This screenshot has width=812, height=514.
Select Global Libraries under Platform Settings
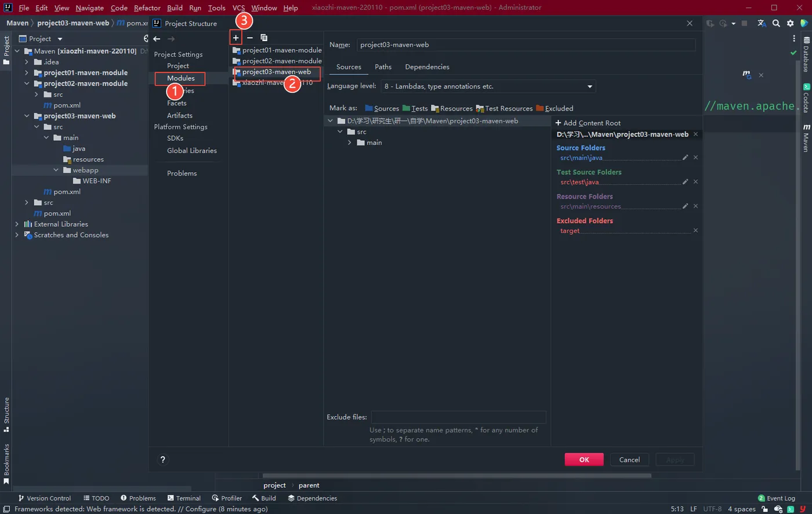192,151
